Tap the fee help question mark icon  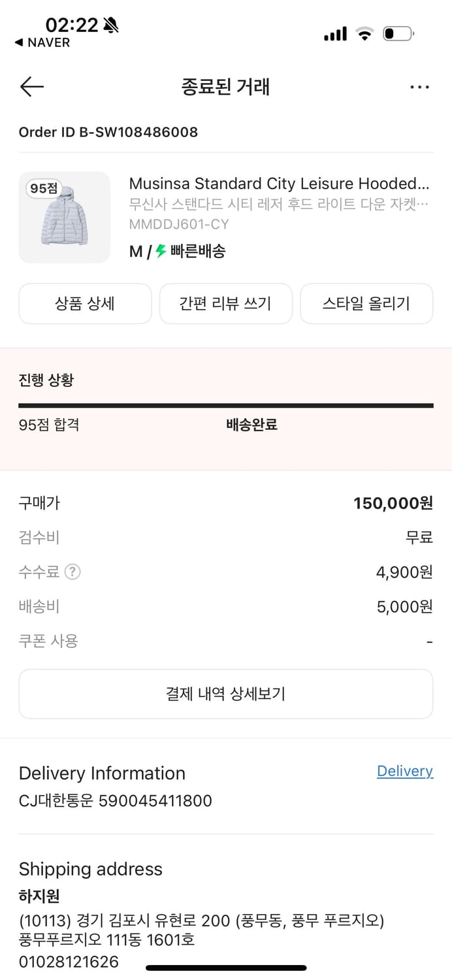pos(73,572)
